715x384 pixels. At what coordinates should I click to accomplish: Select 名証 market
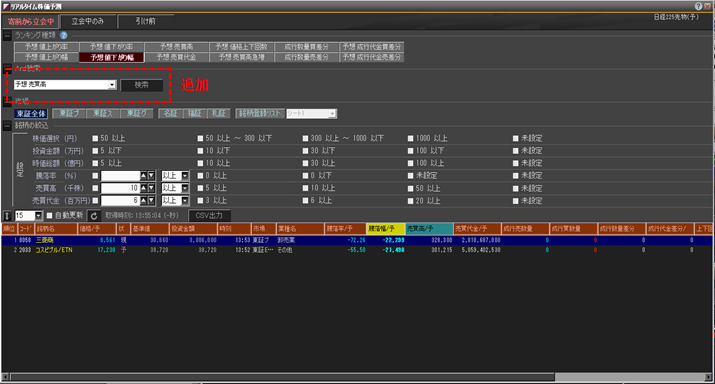point(170,114)
